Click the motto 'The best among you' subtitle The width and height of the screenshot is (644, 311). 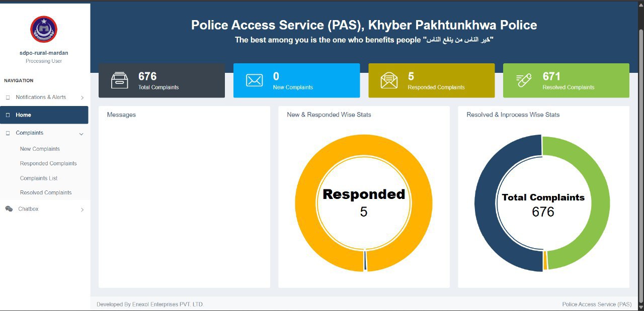point(364,40)
